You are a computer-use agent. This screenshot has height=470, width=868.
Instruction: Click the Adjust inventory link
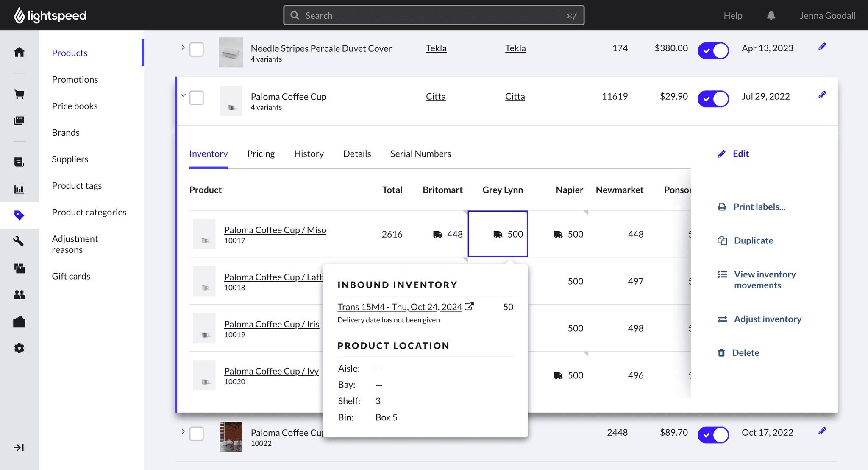(x=767, y=319)
